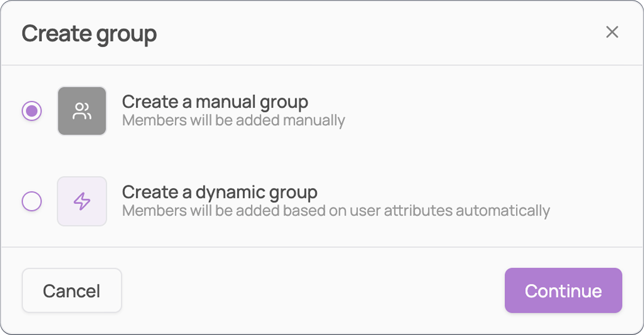Viewport: 644px width, 335px height.
Task: Choose "Create a dynamic group" label
Action: [x=220, y=193]
